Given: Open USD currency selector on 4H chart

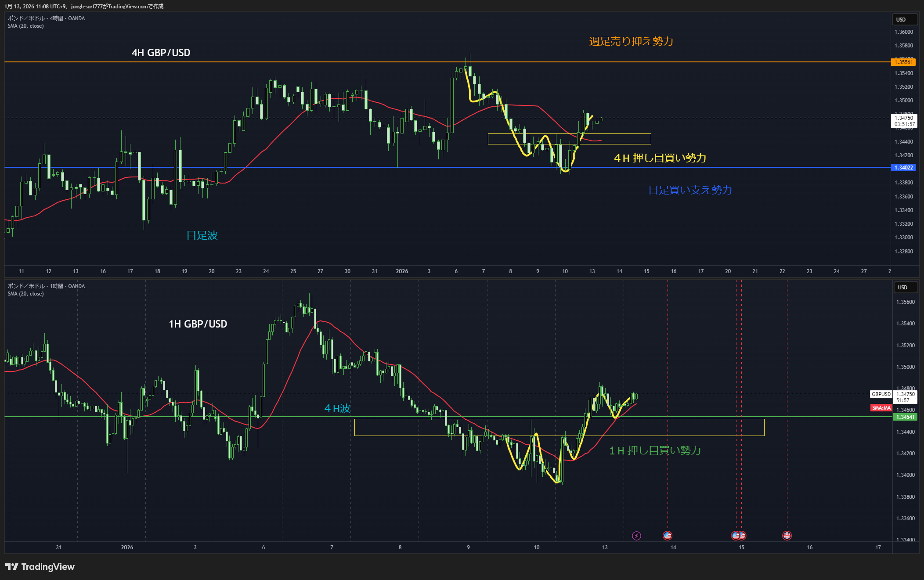Looking at the screenshot, I should pos(904,20).
